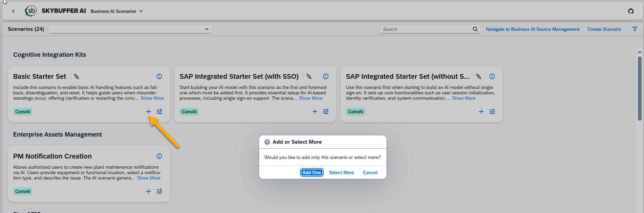Click the vertical scrollbar thumb
Image resolution: width=644 pixels, height=213 pixels.
coord(640,89)
